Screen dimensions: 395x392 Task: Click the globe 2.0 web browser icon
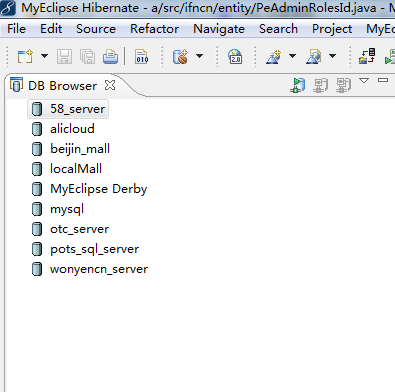click(235, 56)
